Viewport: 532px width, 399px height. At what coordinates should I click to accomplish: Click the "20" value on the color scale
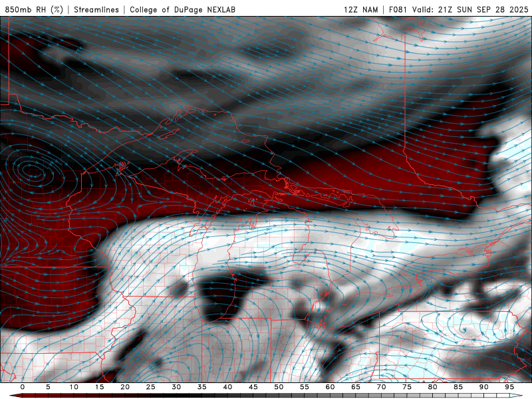click(x=125, y=387)
